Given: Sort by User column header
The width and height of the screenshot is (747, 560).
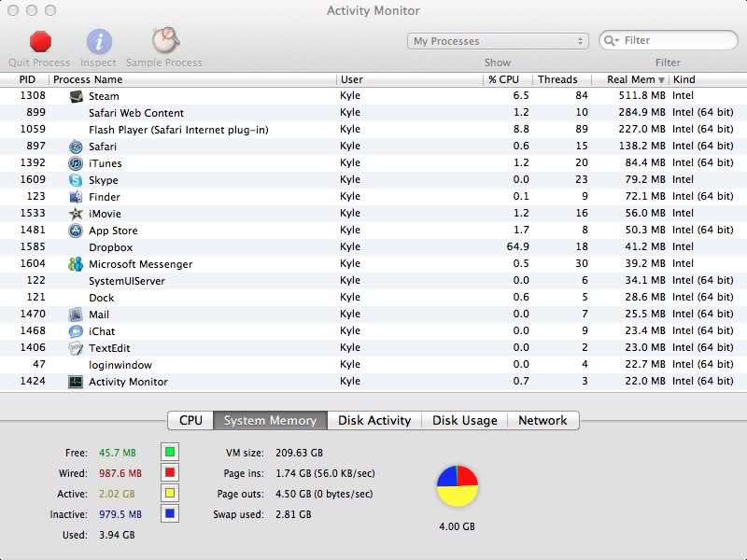Looking at the screenshot, I should point(410,79).
